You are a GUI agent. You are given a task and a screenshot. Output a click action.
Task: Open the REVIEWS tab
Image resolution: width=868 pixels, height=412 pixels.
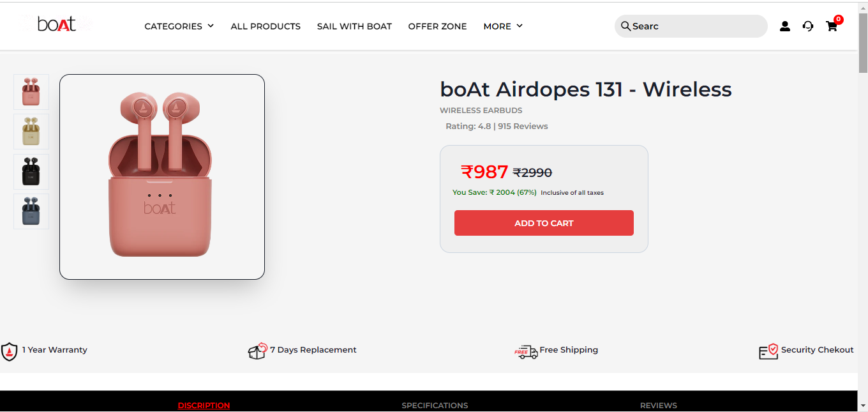pos(659,405)
